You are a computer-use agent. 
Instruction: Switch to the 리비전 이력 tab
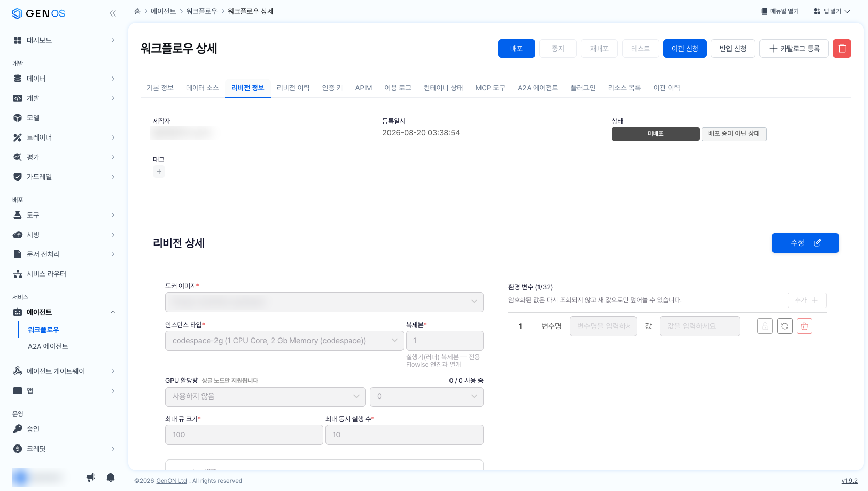[x=293, y=88]
